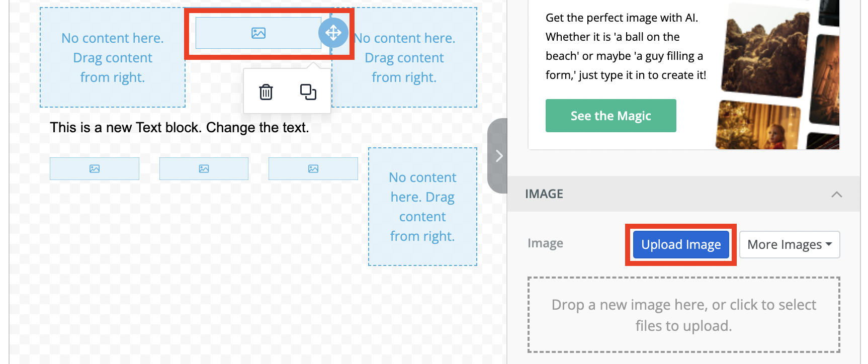Click the delete trash icon for image block
Screen dimensions: 868x364
266,92
